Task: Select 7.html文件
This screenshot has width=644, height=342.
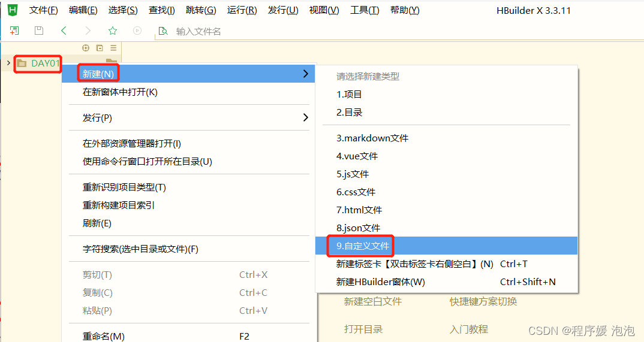Action: pos(447,210)
